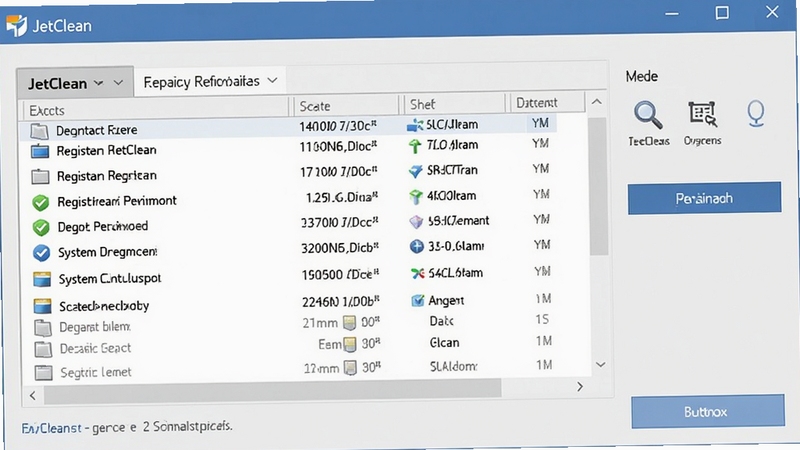Click the vertical scrollbar thumb
This screenshot has height=450, width=800.
point(598,186)
